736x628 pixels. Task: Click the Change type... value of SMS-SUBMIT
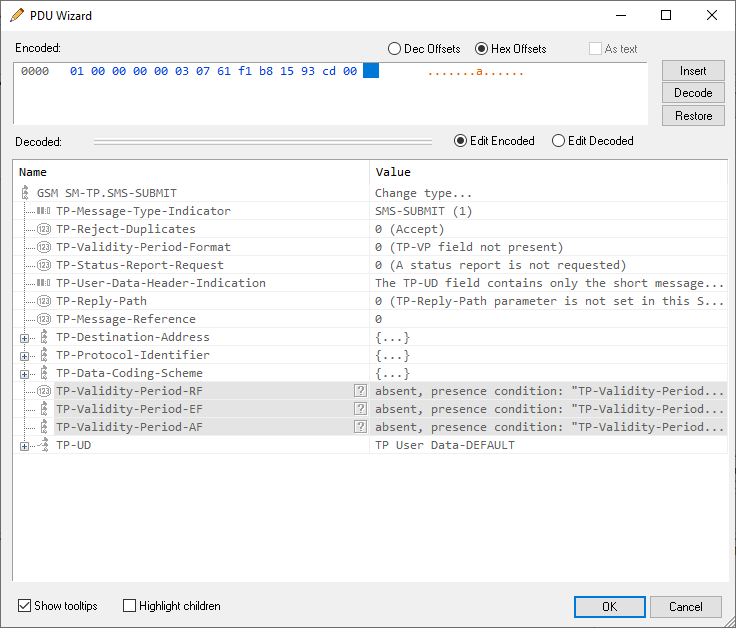coord(423,193)
